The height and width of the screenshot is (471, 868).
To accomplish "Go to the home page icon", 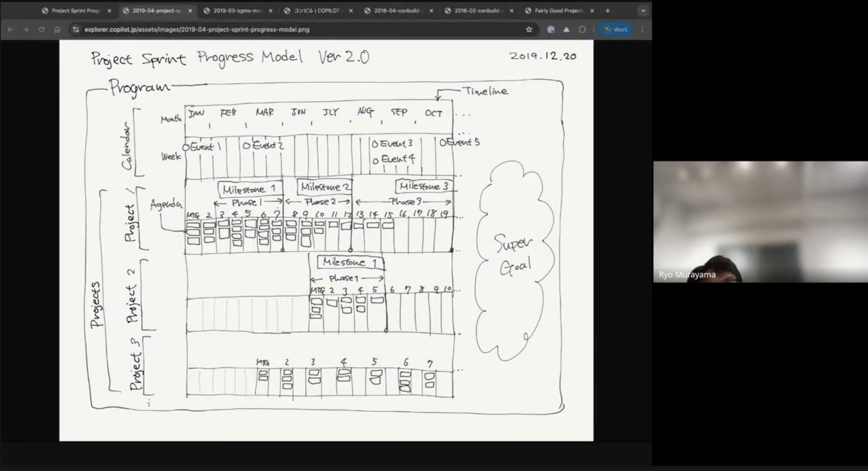I will coord(57,29).
